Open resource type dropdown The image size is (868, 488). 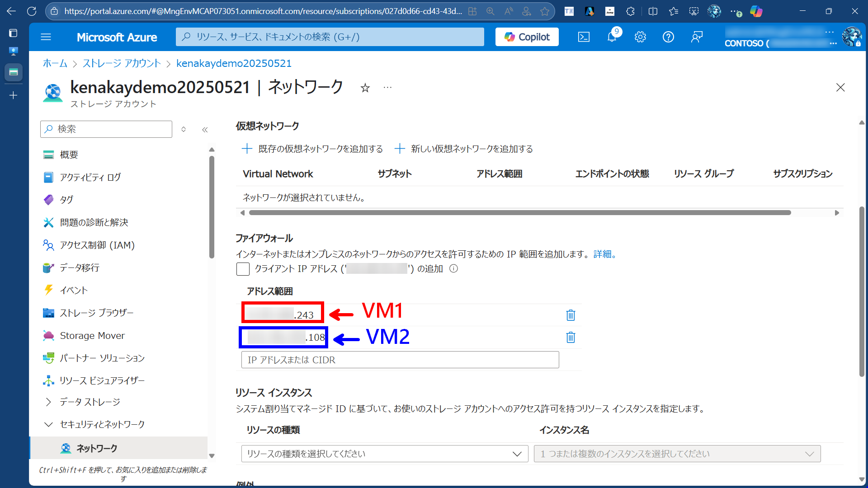tap(385, 454)
